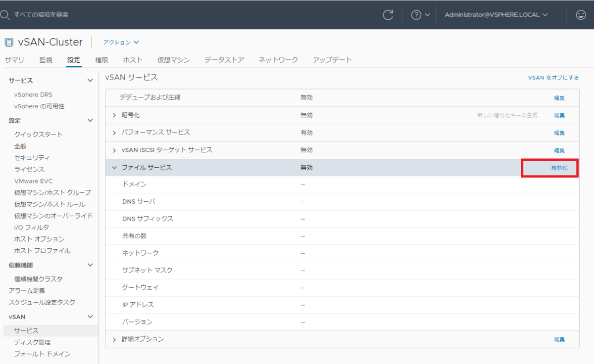Collapse the 信頼機関 sidebar section
The height and width of the screenshot is (364, 594).
pos(90,265)
